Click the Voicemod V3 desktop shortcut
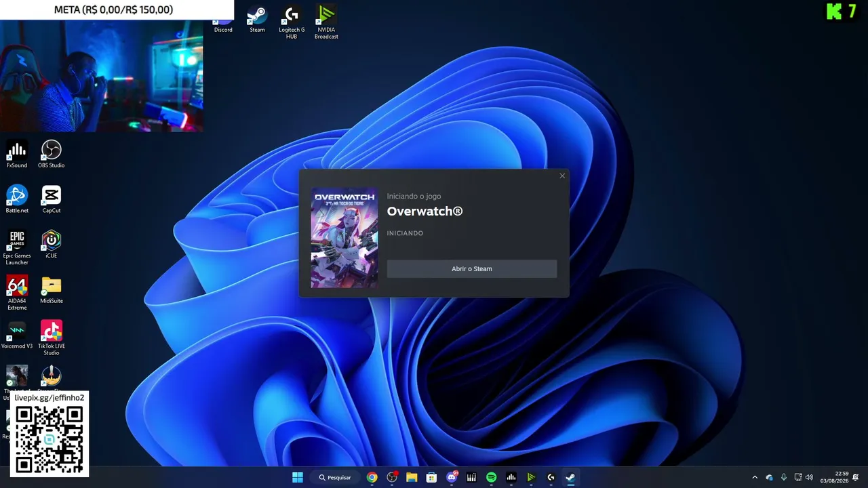Image resolution: width=868 pixels, height=488 pixels. [x=17, y=335]
